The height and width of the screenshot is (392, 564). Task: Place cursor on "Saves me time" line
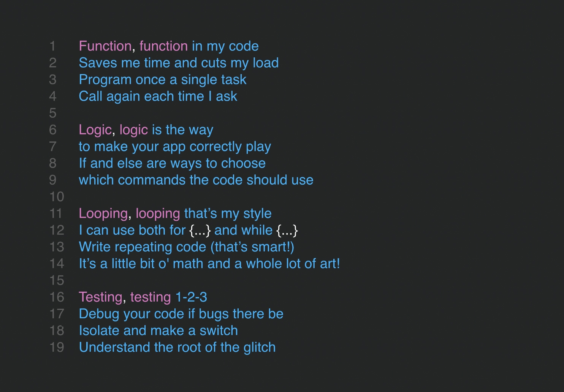click(179, 63)
